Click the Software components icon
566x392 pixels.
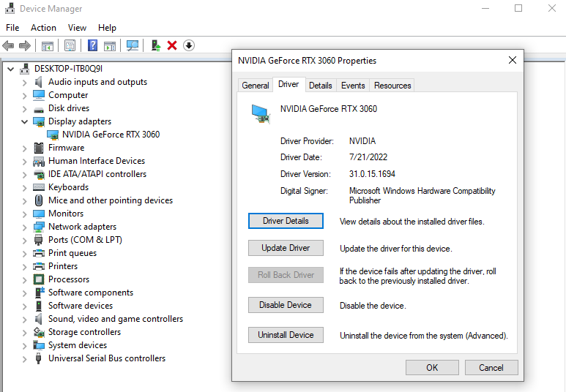(39, 293)
